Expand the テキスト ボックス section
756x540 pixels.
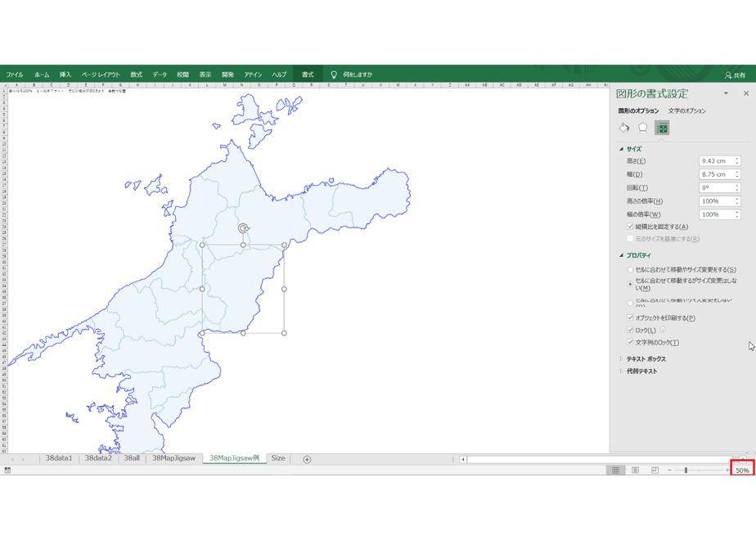pos(622,358)
